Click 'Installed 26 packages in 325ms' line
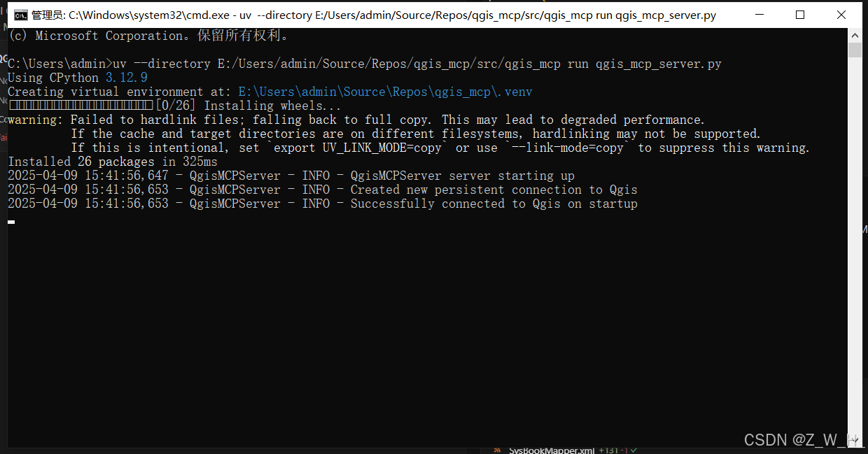The width and height of the screenshot is (868, 454). [113, 162]
